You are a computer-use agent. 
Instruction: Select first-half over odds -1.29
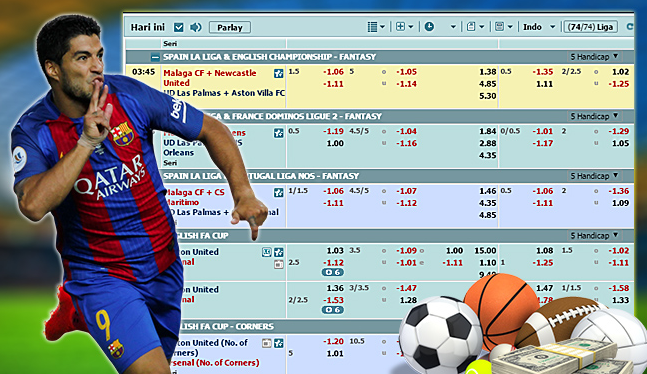click(619, 131)
